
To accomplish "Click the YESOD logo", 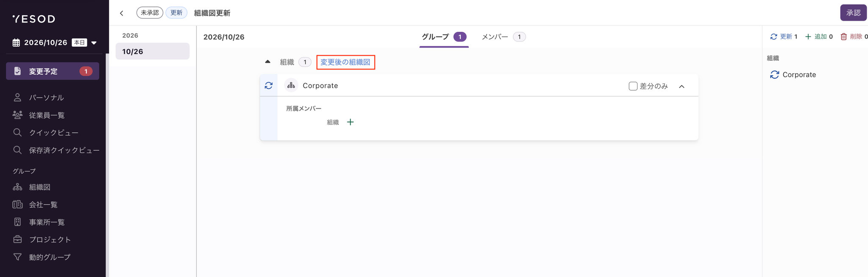I will pyautogui.click(x=34, y=19).
